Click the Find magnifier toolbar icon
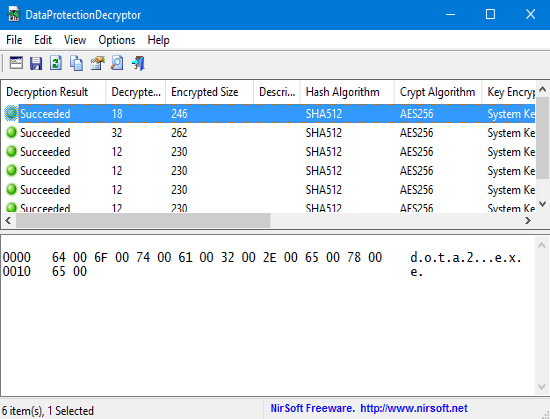 (117, 63)
